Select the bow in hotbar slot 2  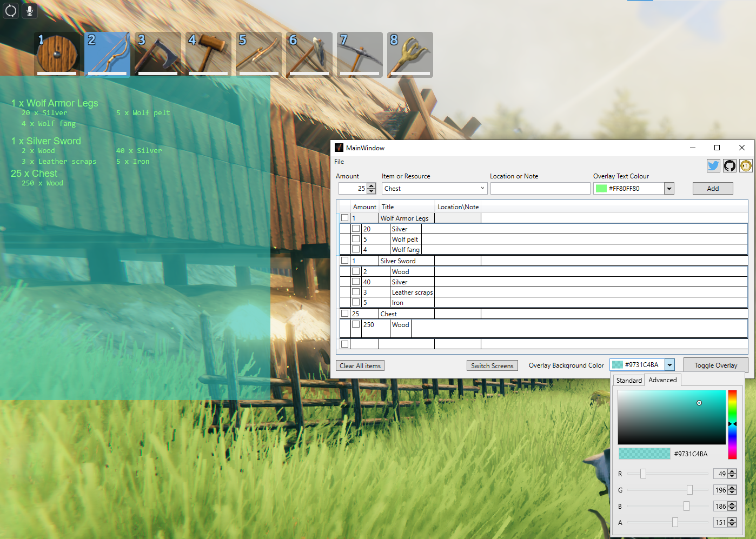pos(107,55)
